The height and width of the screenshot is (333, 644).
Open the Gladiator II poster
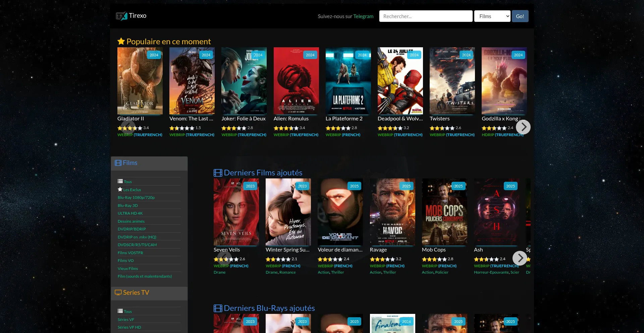(140, 81)
